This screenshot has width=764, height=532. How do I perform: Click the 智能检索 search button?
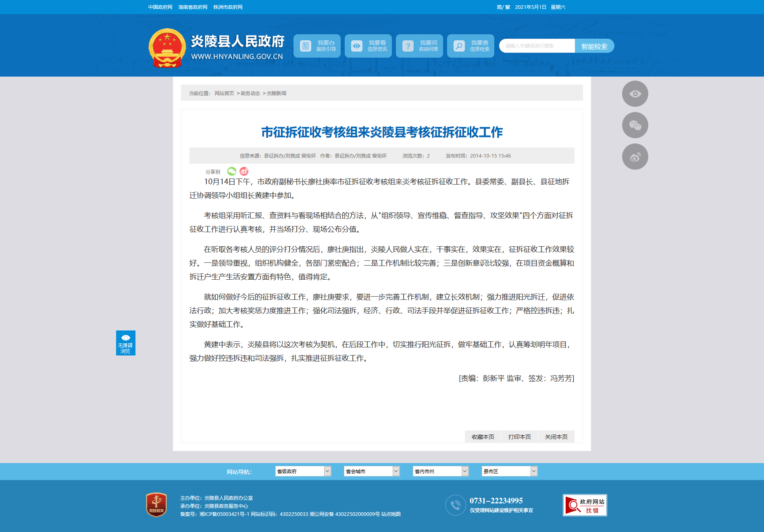tap(594, 46)
